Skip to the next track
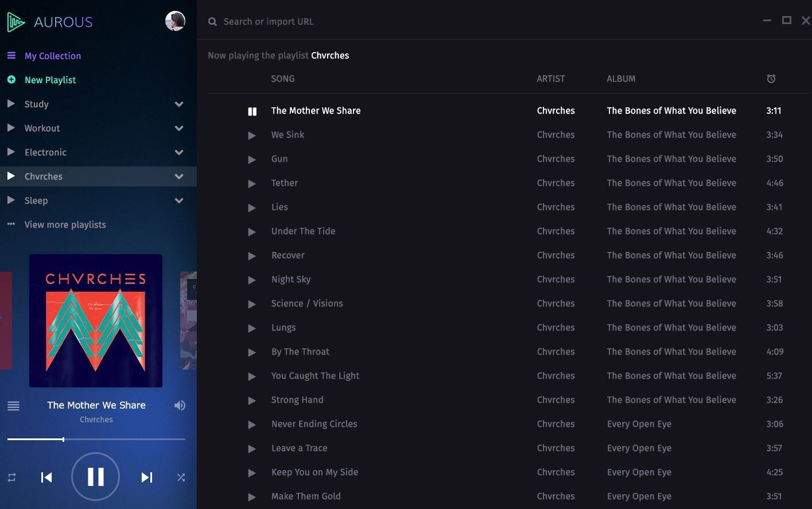This screenshot has height=509, width=812. [x=147, y=477]
